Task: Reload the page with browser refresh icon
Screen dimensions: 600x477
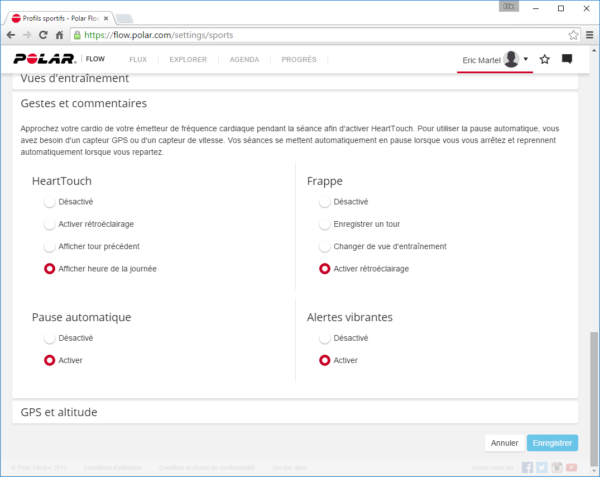Action: tap(43, 34)
